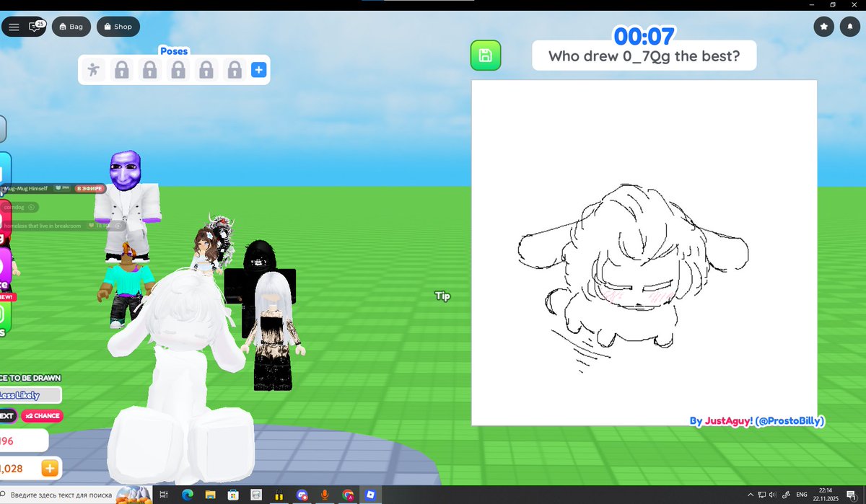Open Task View in taskbar
The height and width of the screenshot is (504, 866).
click(x=164, y=495)
